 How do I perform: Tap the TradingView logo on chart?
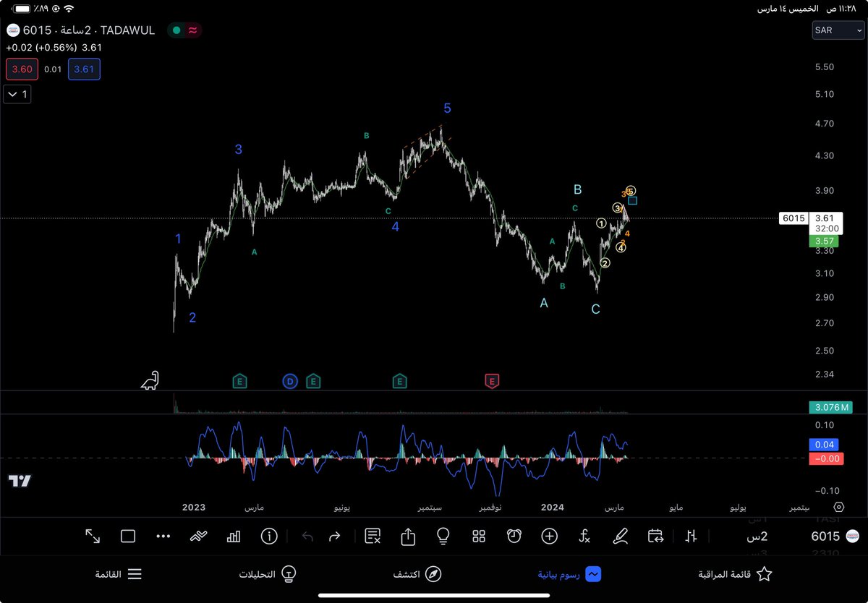pyautogui.click(x=20, y=481)
